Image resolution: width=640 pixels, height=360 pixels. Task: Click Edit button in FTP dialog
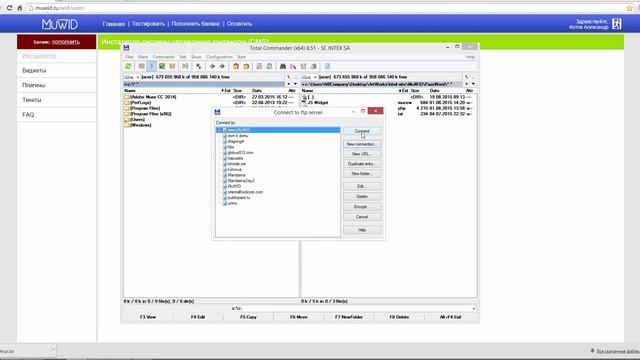click(362, 186)
